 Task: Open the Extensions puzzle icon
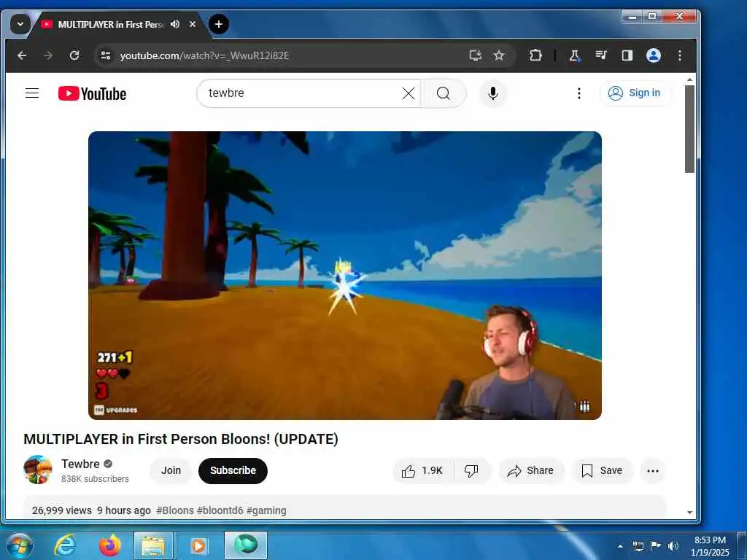pos(536,55)
